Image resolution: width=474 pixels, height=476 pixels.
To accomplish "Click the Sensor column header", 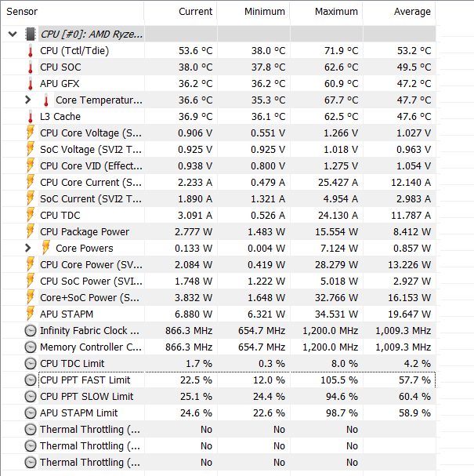I will pos(72,12).
